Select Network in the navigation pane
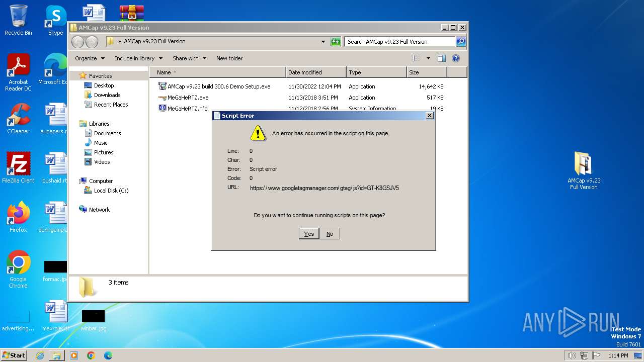 pos(99,210)
